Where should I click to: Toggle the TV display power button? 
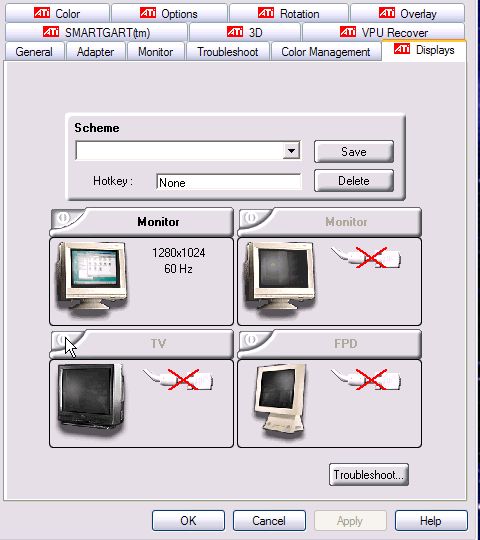pos(62,340)
